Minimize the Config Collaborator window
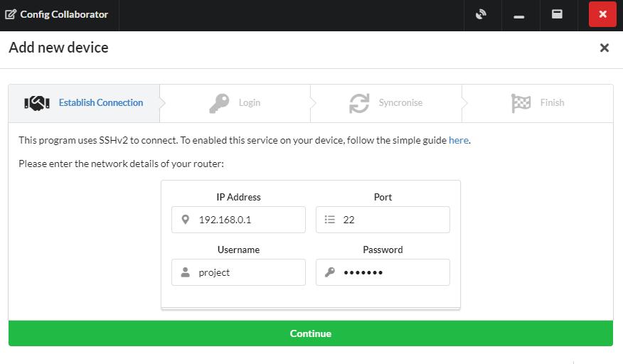The image size is (623, 364). [519, 16]
